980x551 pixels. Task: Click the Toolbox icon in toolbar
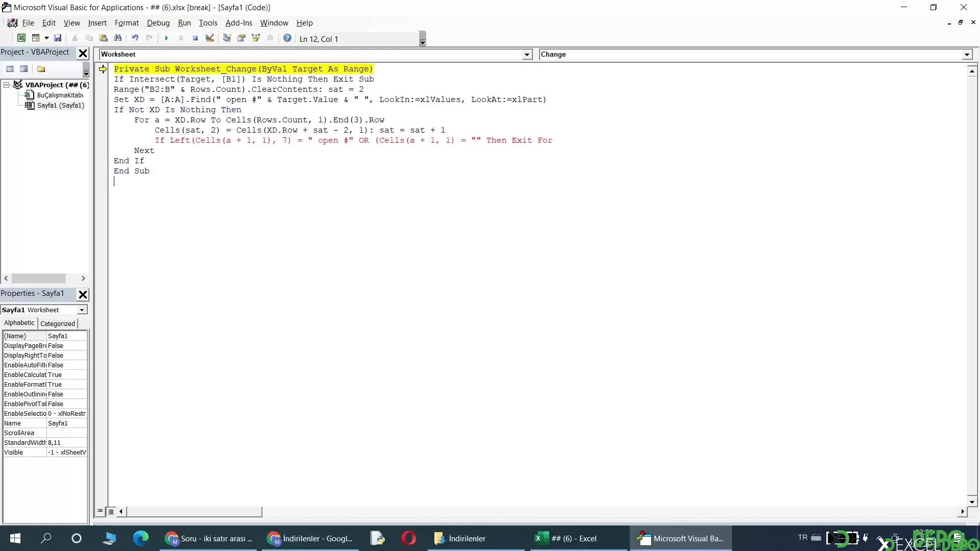tap(271, 38)
